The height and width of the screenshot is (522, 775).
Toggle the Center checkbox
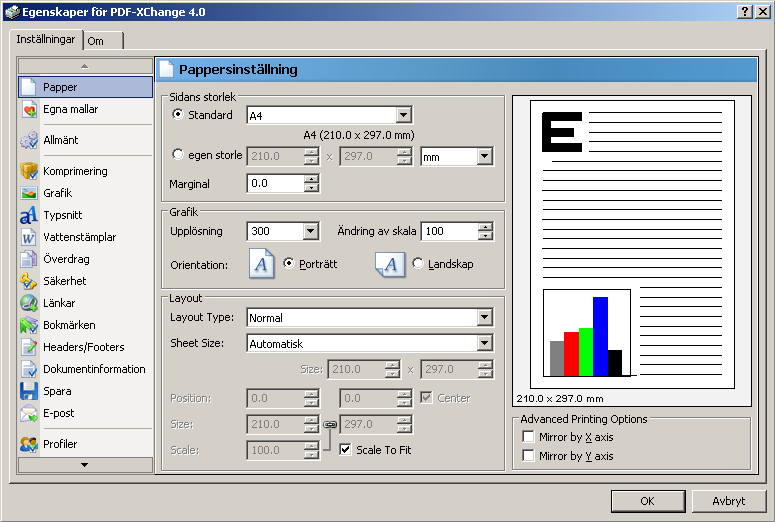click(426, 397)
